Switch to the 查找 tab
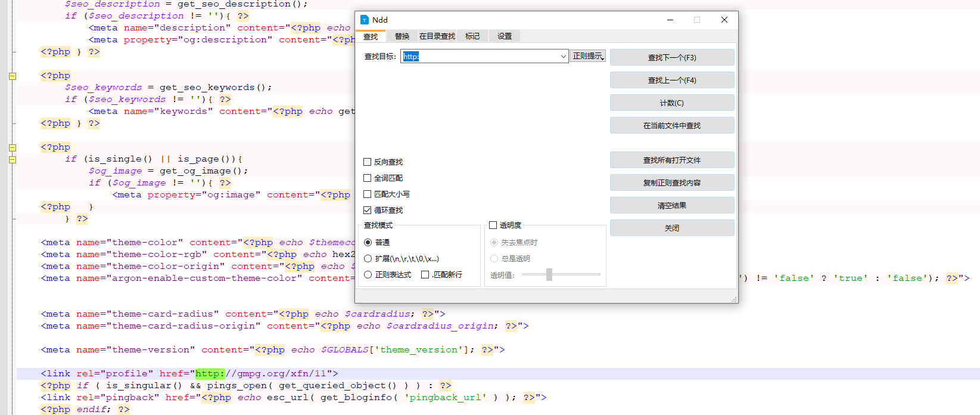The width and height of the screenshot is (980, 415). [x=371, y=36]
